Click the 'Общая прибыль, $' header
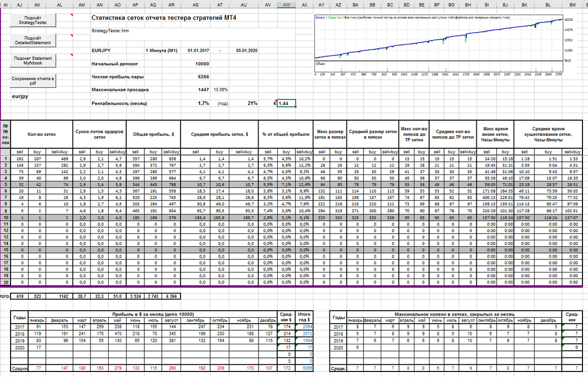 [153, 134]
